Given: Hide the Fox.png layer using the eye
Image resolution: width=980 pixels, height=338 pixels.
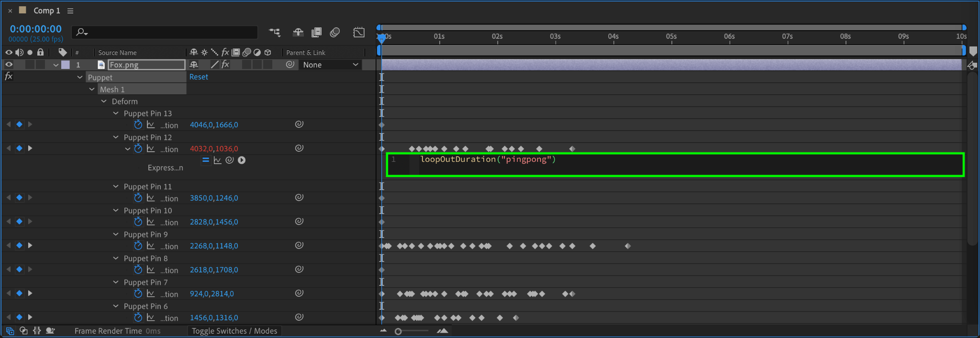Looking at the screenshot, I should click(9, 65).
